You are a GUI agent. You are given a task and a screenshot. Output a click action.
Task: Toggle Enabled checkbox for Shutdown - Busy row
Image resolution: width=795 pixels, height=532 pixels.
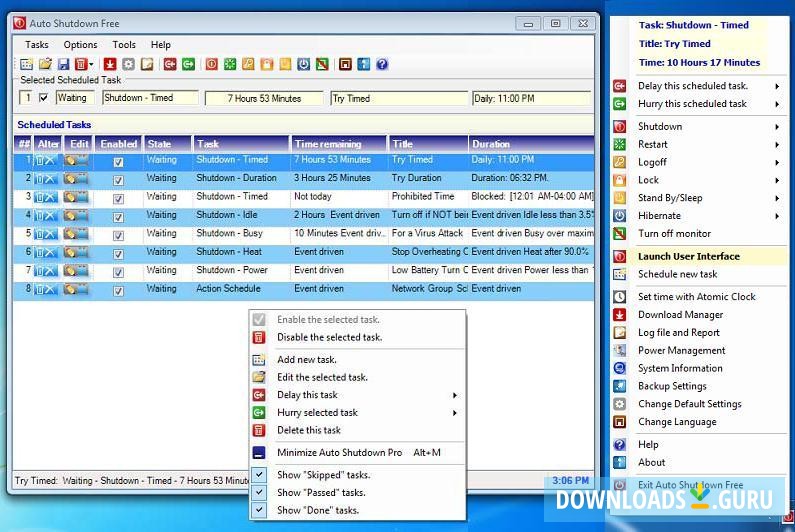[118, 236]
